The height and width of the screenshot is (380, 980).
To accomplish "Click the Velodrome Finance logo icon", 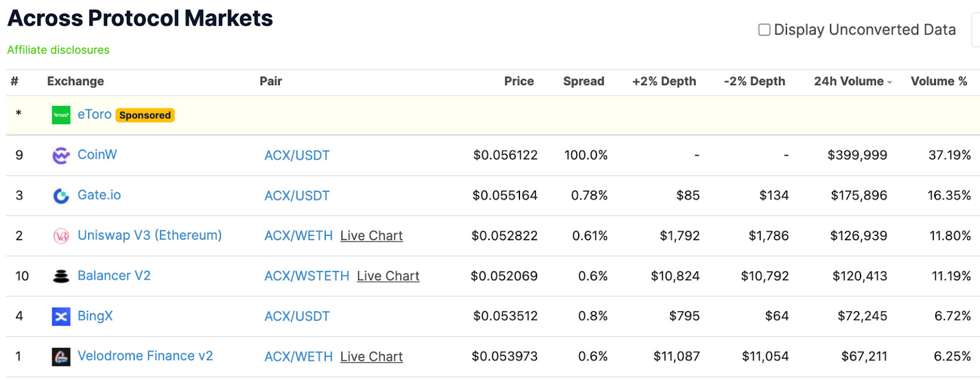I will (61, 357).
